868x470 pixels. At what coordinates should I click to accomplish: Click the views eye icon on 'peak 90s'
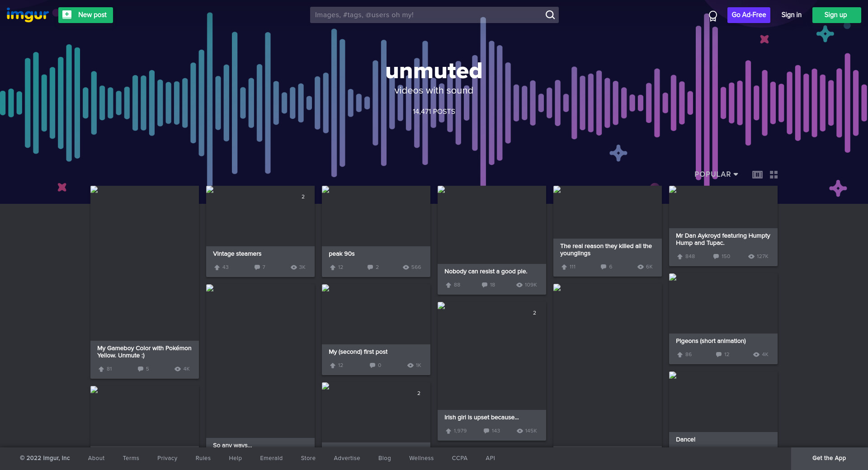pyautogui.click(x=406, y=267)
